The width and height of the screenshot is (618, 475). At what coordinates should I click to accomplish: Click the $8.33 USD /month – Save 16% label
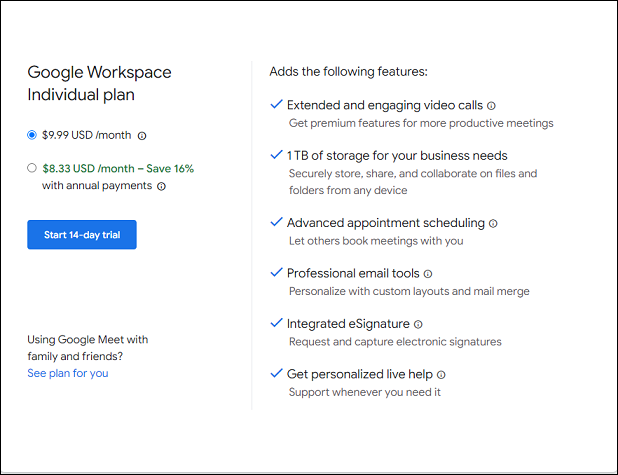[118, 169]
